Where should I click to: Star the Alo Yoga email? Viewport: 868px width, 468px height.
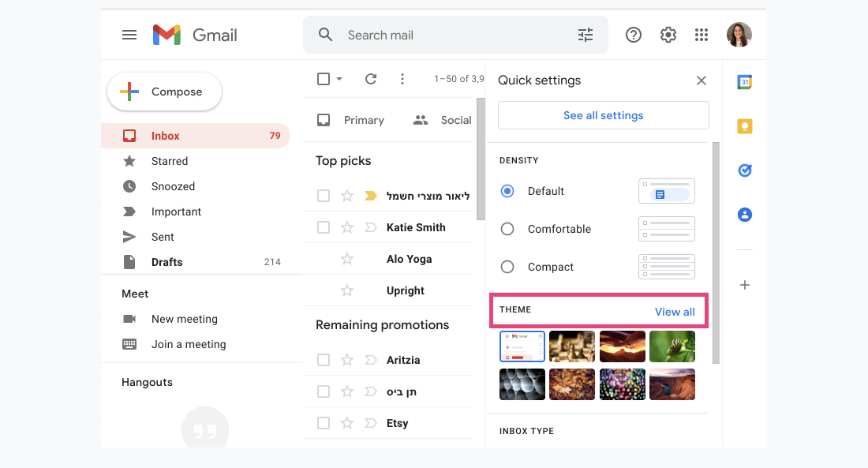tap(347, 259)
